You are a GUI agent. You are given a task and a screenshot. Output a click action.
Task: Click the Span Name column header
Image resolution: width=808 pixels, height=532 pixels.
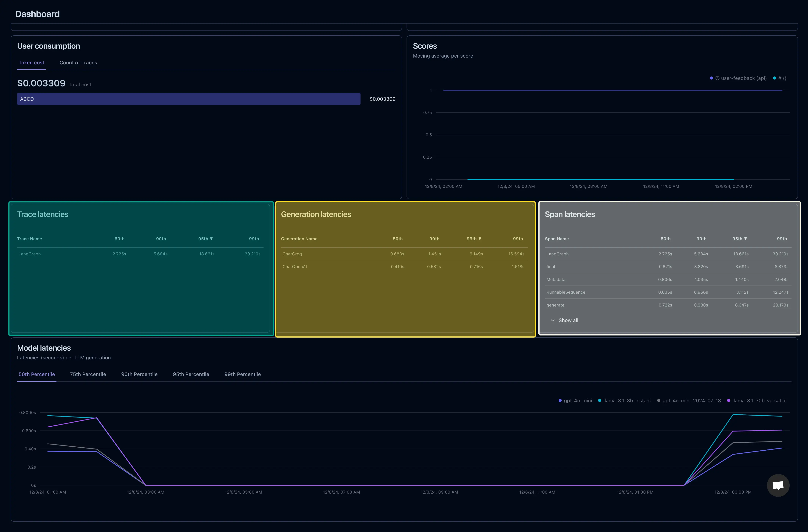tap(557, 239)
